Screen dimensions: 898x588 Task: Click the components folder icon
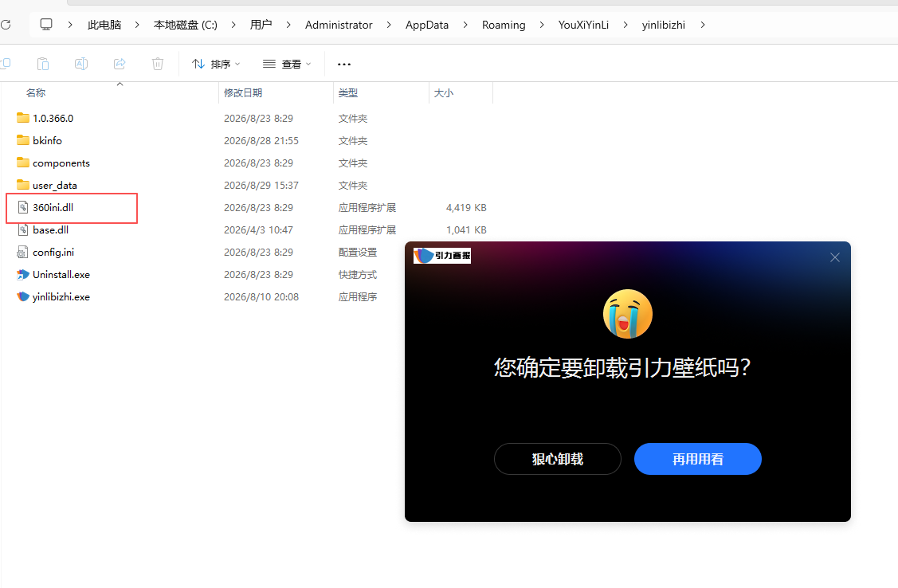(23, 163)
